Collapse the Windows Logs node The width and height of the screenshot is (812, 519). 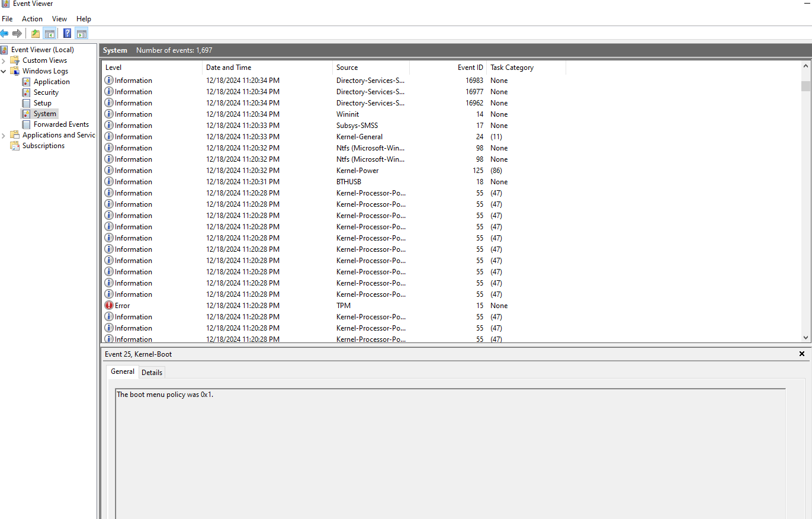coord(4,71)
